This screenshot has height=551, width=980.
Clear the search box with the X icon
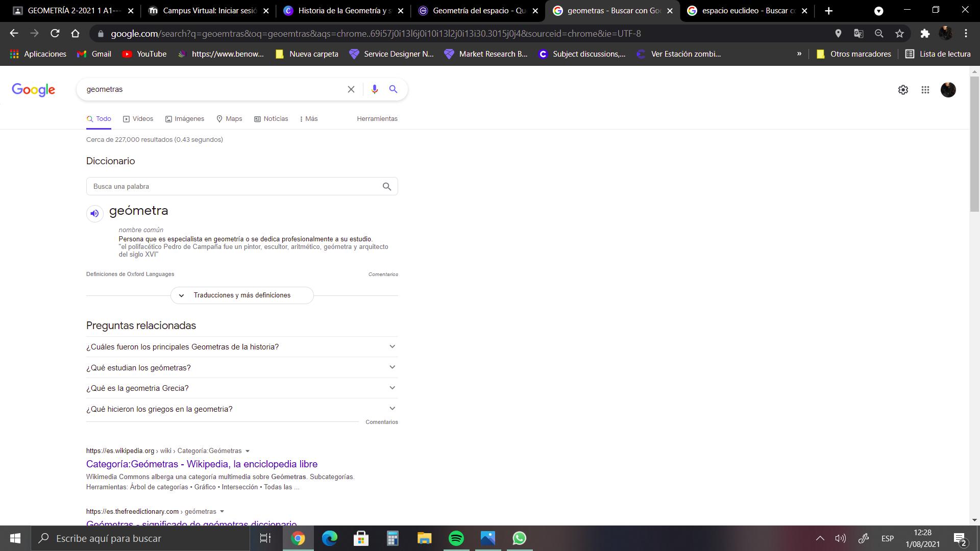coord(351,89)
